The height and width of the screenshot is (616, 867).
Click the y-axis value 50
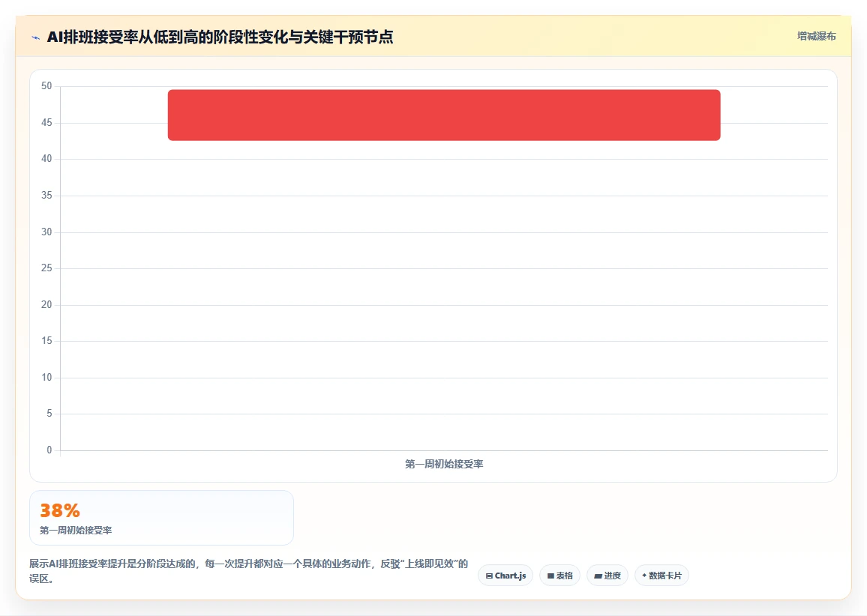point(46,85)
